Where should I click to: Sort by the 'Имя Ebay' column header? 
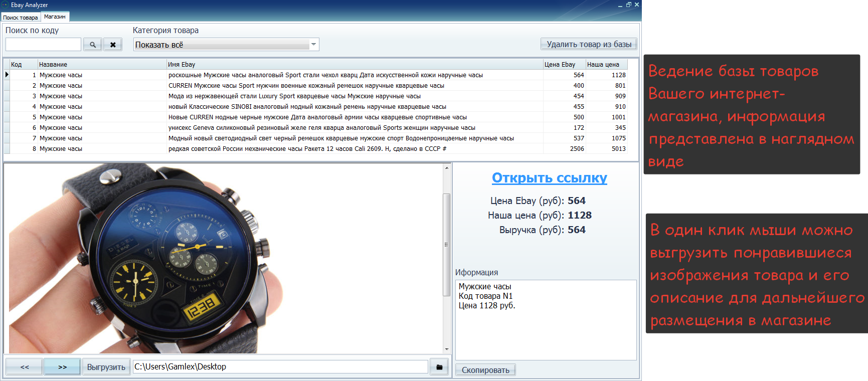click(x=355, y=64)
